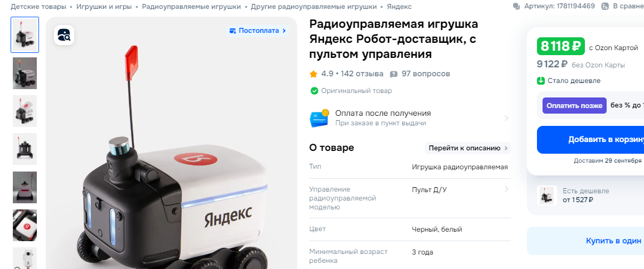Viewport: 644px width, 269px height.
Task: Click the questions speech bubble icon
Action: tap(394, 74)
